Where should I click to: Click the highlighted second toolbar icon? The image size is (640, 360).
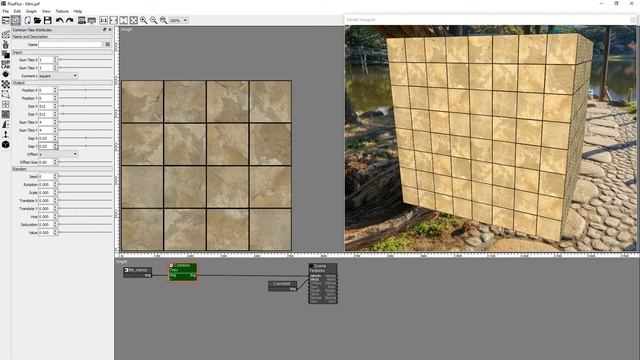[16, 20]
